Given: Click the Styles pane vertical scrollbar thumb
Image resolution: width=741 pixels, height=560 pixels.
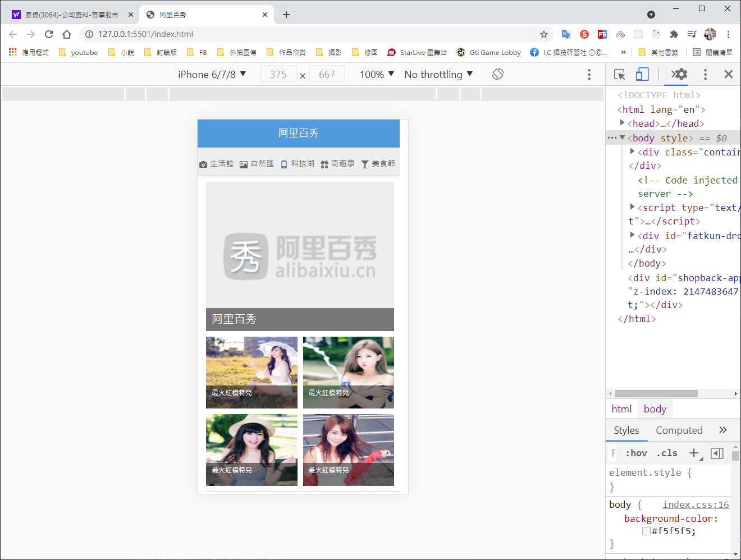Looking at the screenshot, I should pyautogui.click(x=735, y=456).
